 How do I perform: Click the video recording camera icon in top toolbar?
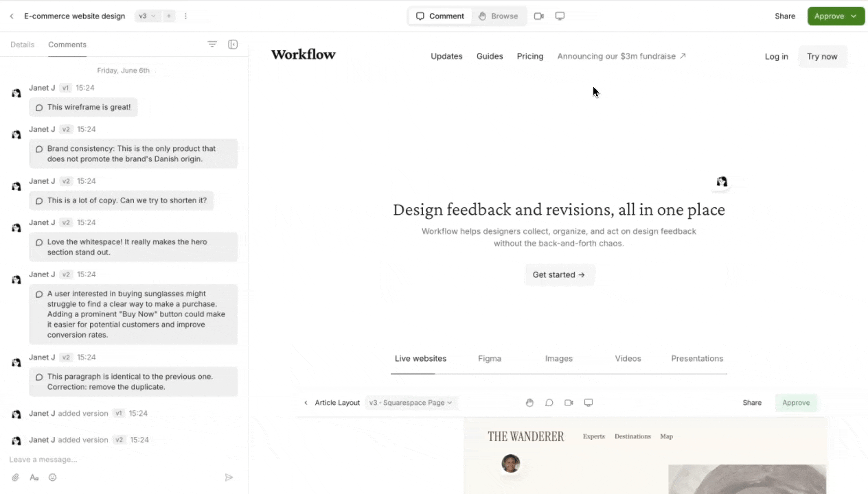click(x=538, y=16)
